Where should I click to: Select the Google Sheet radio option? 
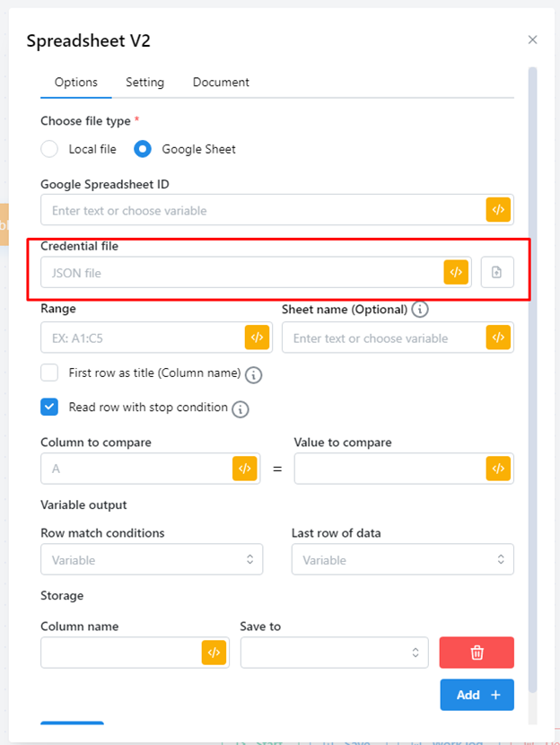(x=143, y=149)
